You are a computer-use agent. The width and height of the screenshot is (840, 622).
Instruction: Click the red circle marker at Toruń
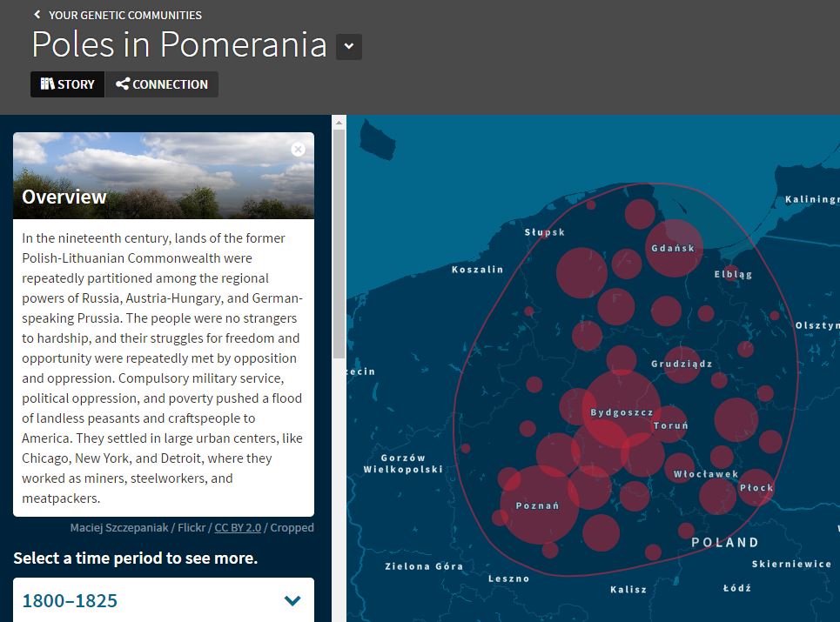click(669, 425)
